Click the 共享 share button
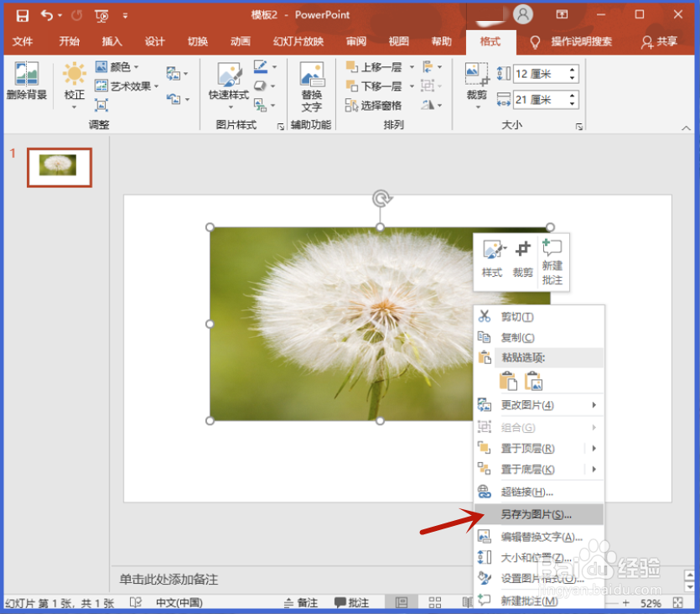Screen dimensions: 700x614 (660, 42)
